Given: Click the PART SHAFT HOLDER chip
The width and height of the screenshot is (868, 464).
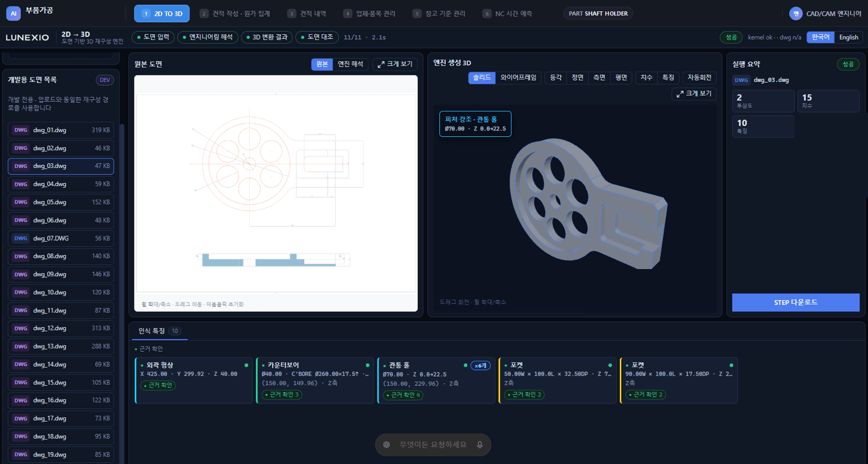Looking at the screenshot, I should pyautogui.click(x=598, y=13).
